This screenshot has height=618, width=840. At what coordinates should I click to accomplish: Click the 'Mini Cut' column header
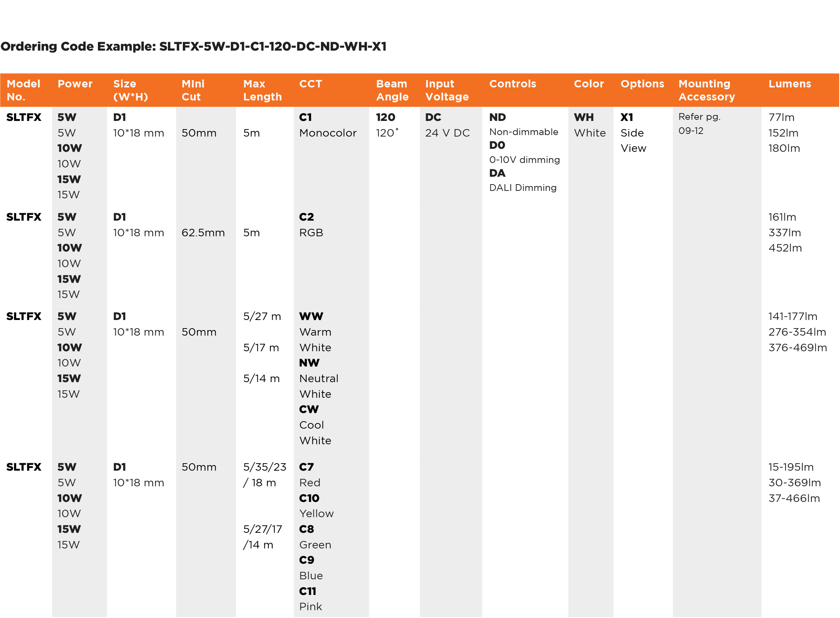[x=193, y=90]
